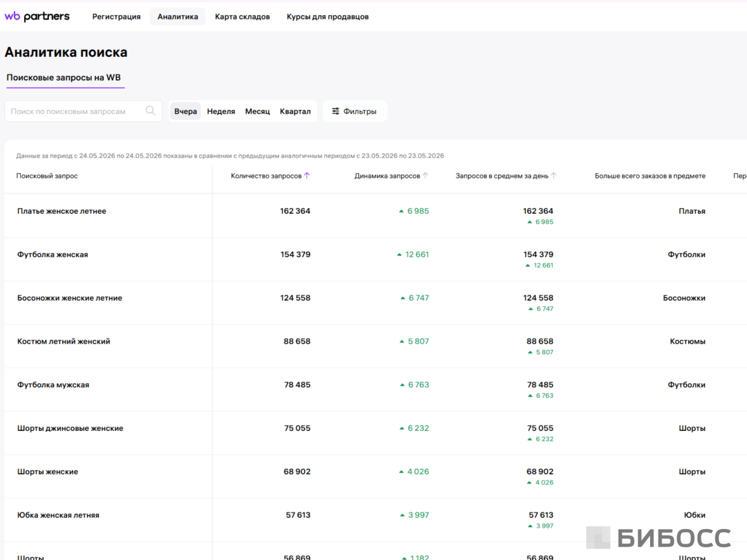Sort by Запросов в среднем за день arrow

tap(553, 175)
